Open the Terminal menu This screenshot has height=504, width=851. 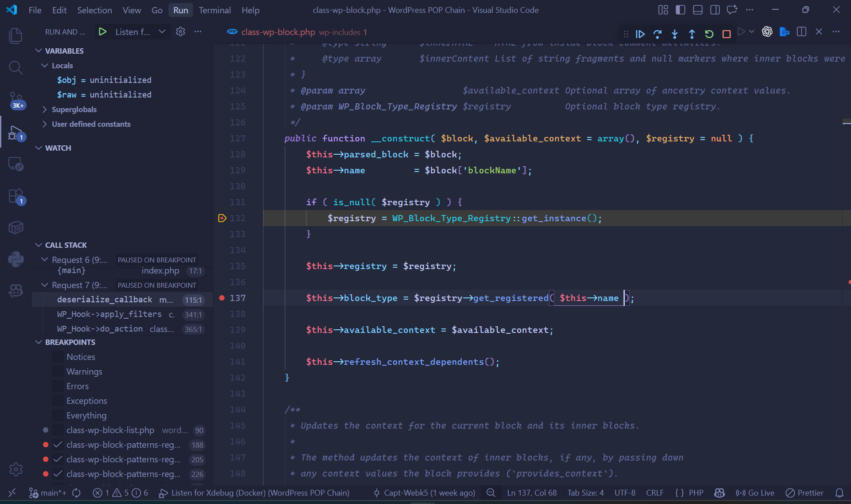click(215, 10)
